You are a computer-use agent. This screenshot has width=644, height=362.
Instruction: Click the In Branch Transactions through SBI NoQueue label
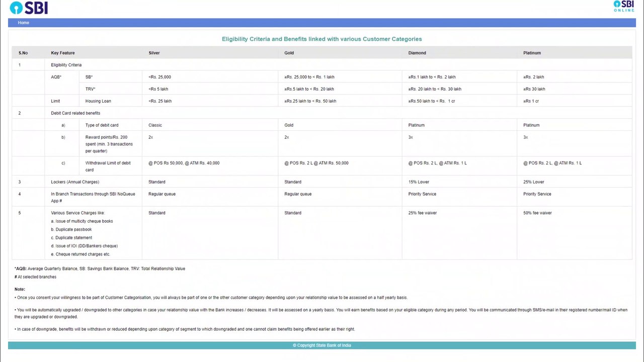coord(93,197)
